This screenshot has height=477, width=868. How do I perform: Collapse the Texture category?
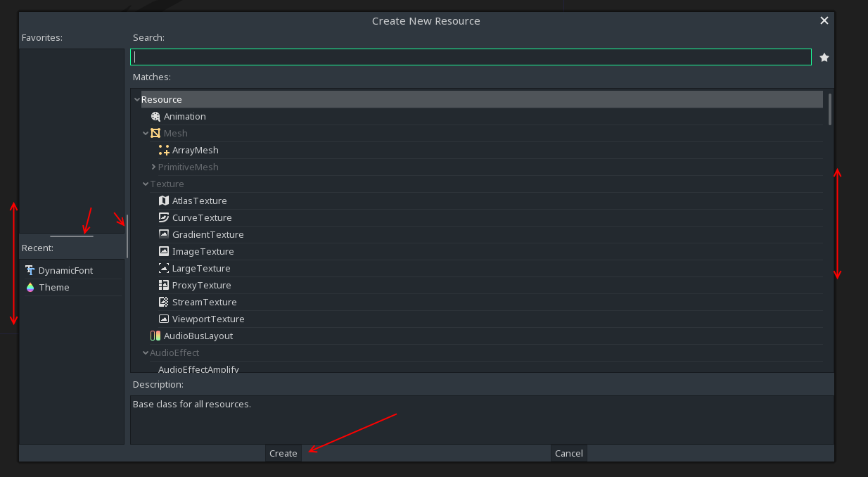146,184
